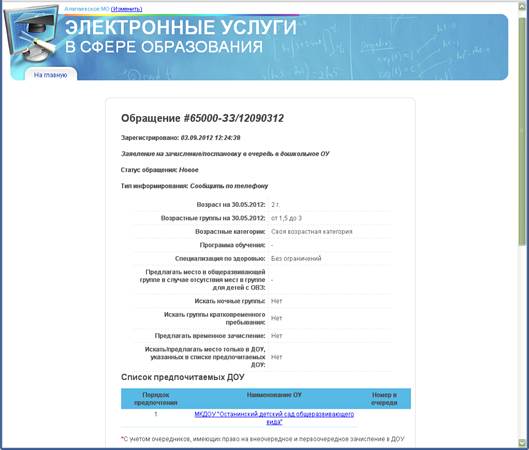Click the age value '2 г.'
529x450 pixels.
point(275,205)
